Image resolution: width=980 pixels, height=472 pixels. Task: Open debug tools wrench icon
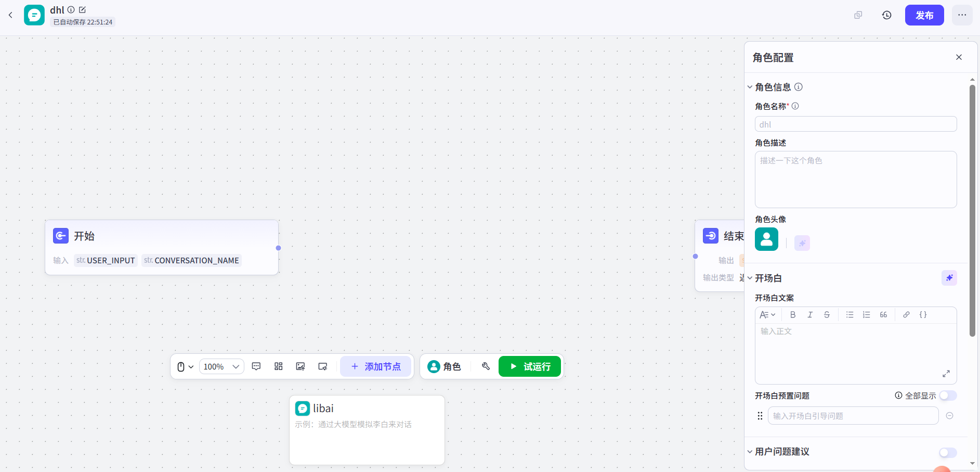[486, 366]
